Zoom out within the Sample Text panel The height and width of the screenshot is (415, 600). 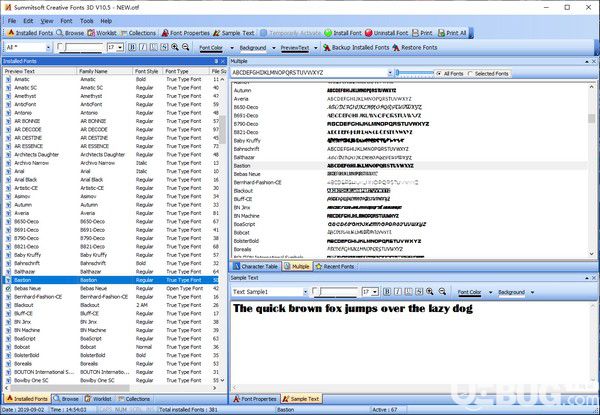pos(442,291)
